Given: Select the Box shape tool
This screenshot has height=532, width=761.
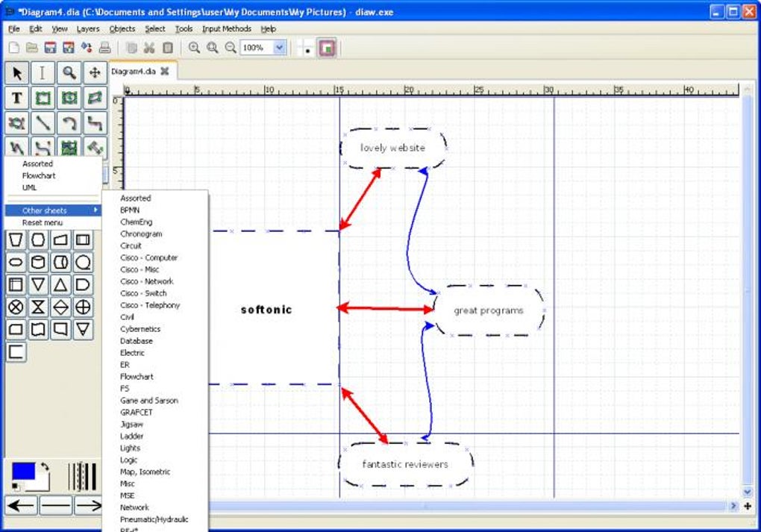Looking at the screenshot, I should pyautogui.click(x=43, y=98).
